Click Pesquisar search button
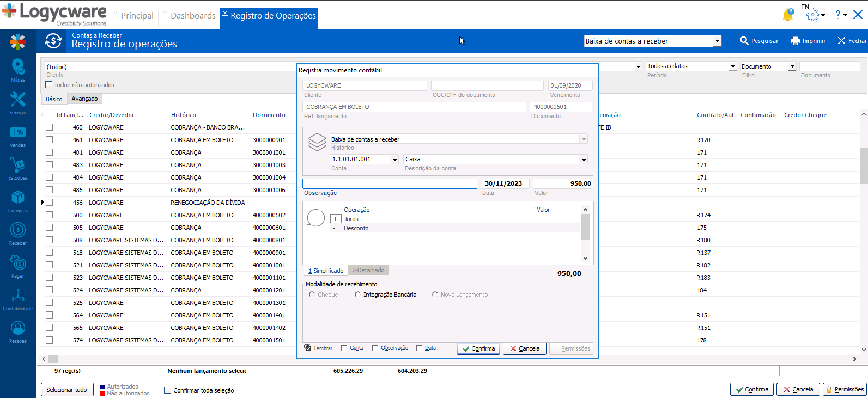This screenshot has width=868, height=398. [x=759, y=41]
